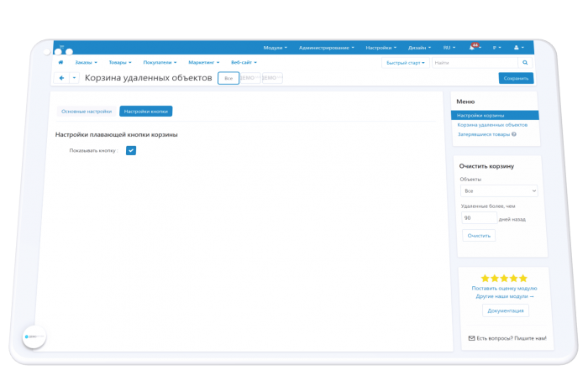Click the Поставить оценку модулю link
This screenshot has width=588, height=391.
(x=504, y=289)
